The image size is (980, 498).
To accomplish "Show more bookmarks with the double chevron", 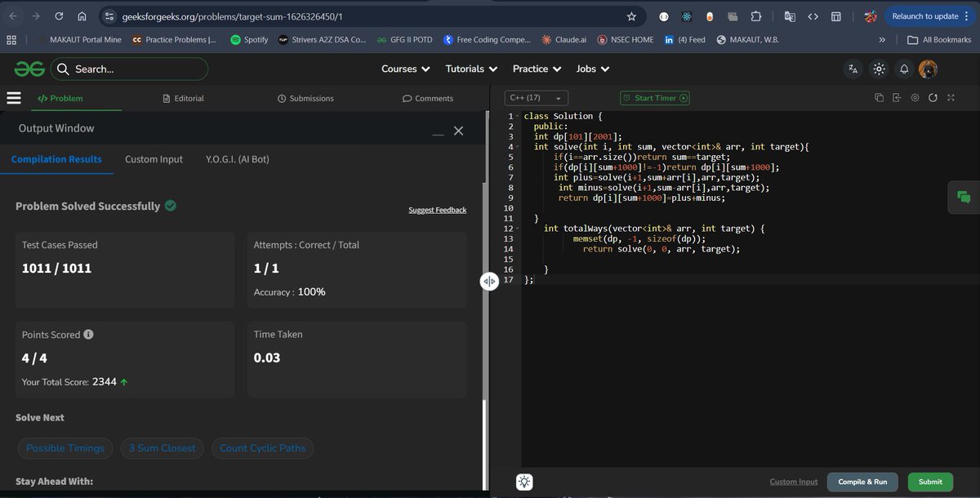I will tap(882, 39).
